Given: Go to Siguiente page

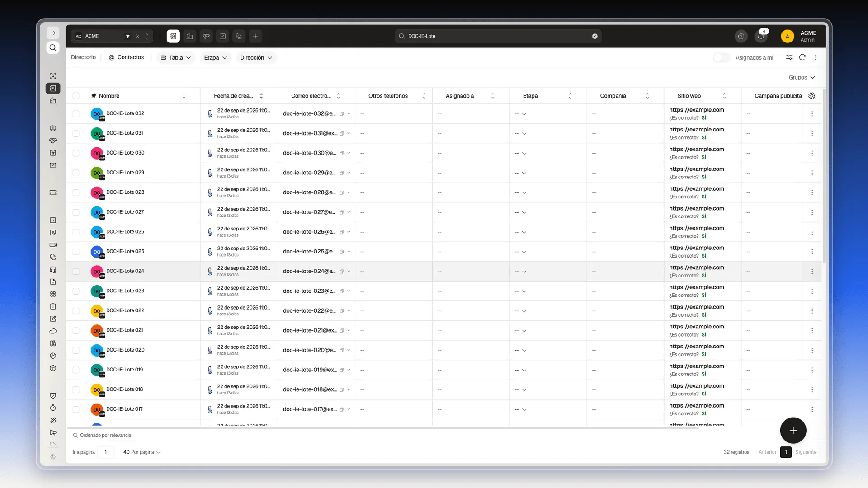Looking at the screenshot, I should pos(806,452).
